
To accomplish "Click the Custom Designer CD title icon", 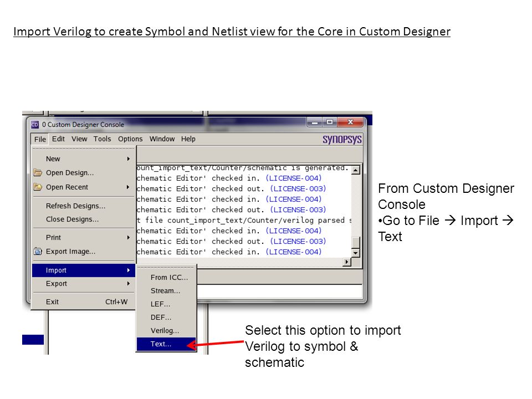I will click(34, 125).
